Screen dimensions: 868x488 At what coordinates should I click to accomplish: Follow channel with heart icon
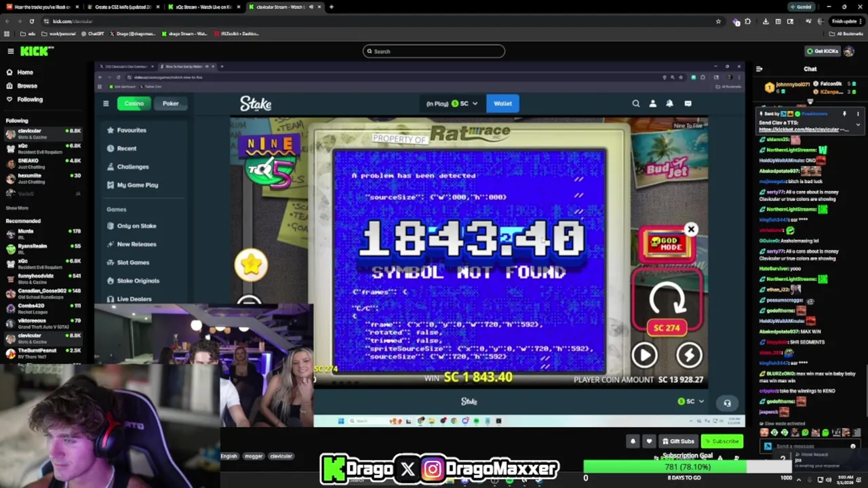click(649, 441)
